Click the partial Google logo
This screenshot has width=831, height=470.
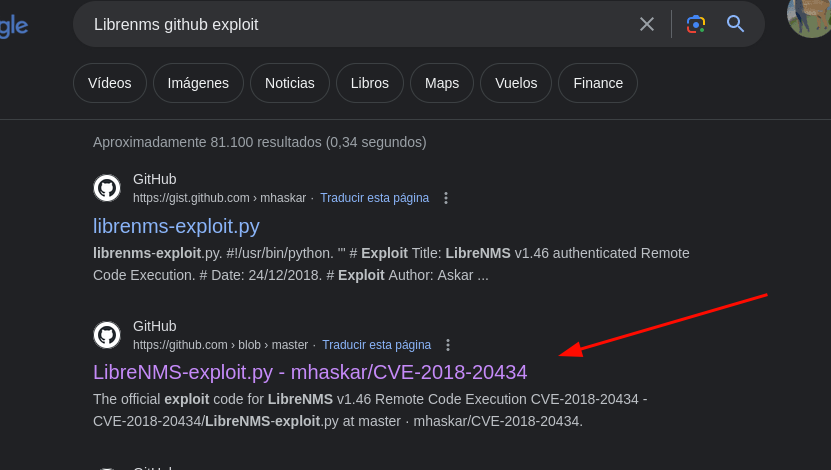pyautogui.click(x=14, y=26)
